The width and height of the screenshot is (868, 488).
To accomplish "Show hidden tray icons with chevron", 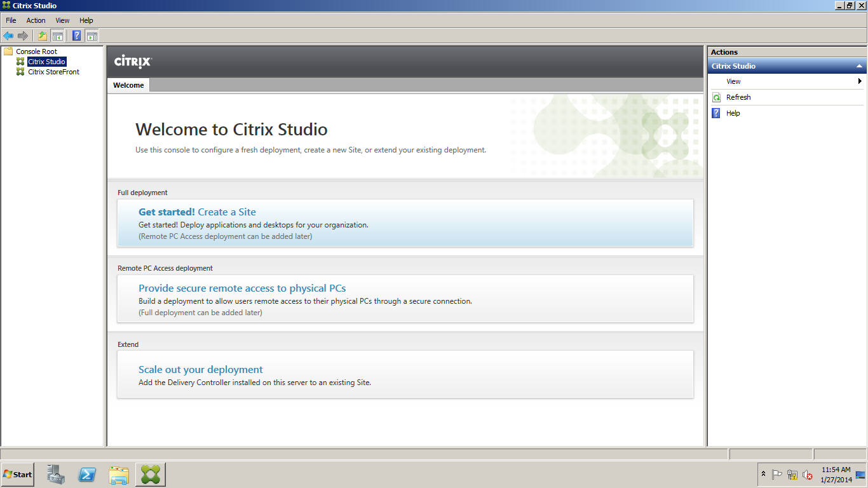I will click(764, 475).
